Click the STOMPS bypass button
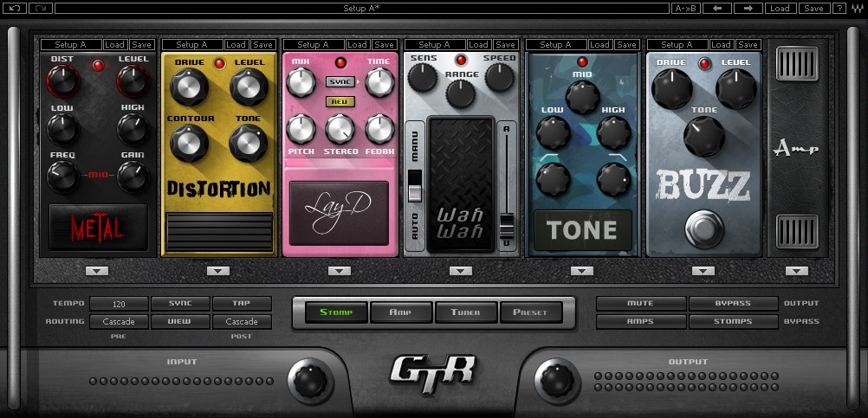868x418 pixels. pos(734,322)
